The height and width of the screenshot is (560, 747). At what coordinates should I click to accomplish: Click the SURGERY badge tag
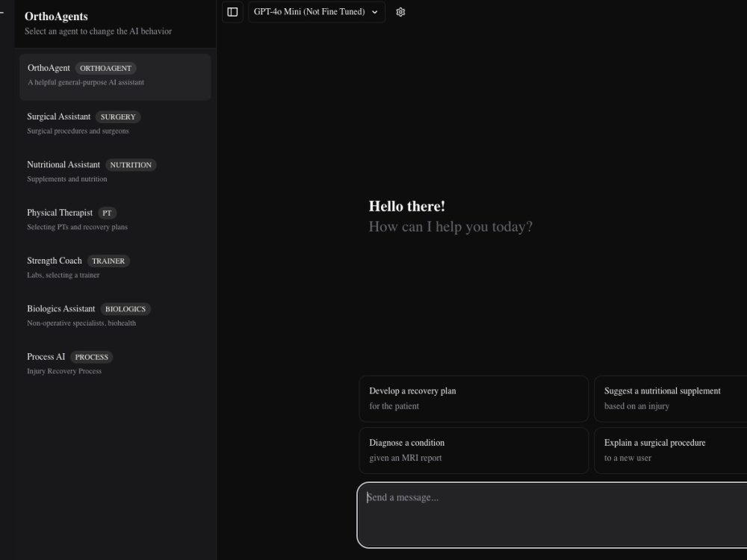click(118, 116)
